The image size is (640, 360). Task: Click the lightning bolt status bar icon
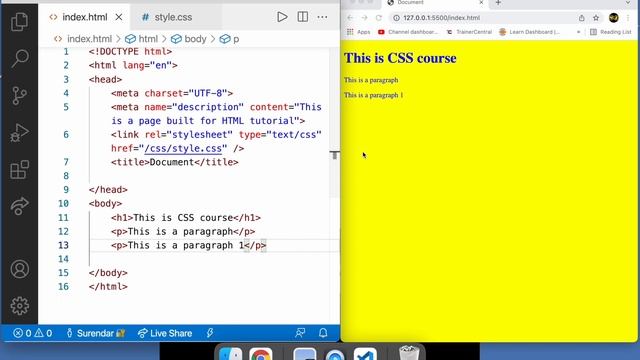[210, 333]
